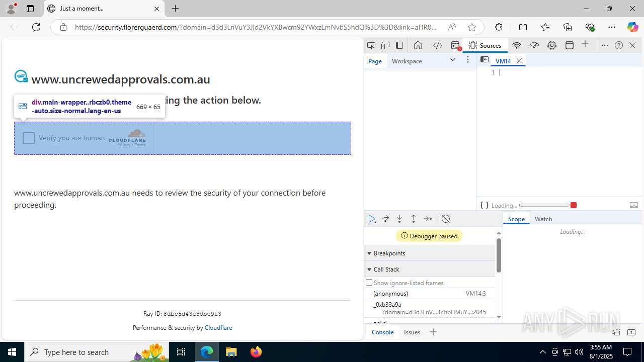Open the Application tool icon
Image resolution: width=644 pixels, height=362 pixels.
[x=570, y=45]
